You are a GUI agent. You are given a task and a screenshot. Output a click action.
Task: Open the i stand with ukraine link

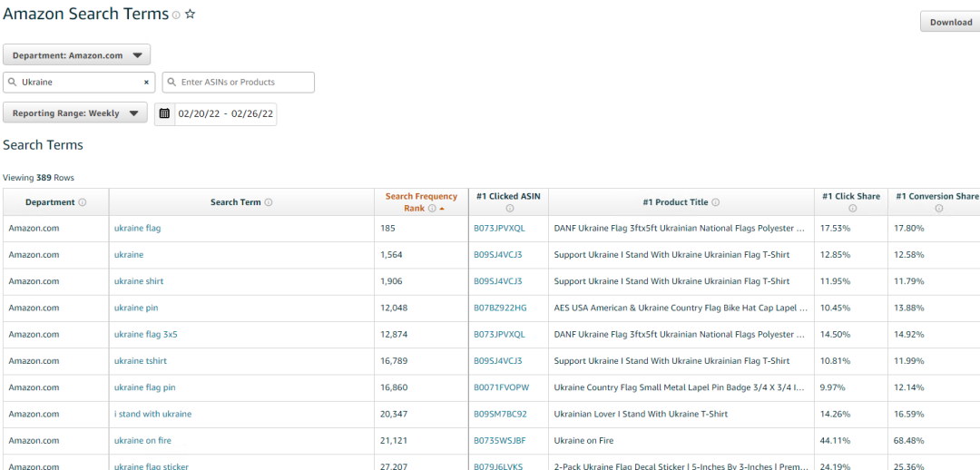pyautogui.click(x=152, y=414)
